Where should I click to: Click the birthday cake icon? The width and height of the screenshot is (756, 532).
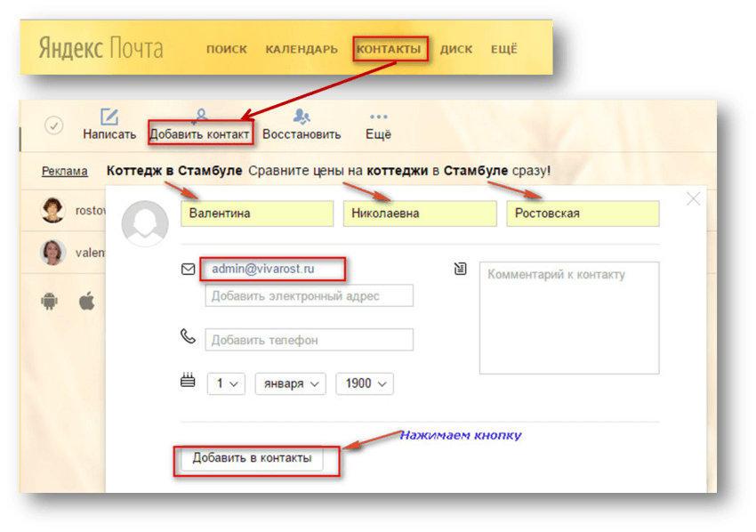(188, 380)
